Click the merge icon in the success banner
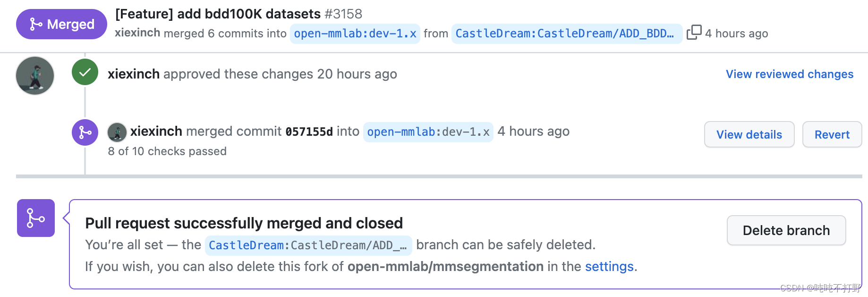The image size is (868, 297). click(35, 218)
